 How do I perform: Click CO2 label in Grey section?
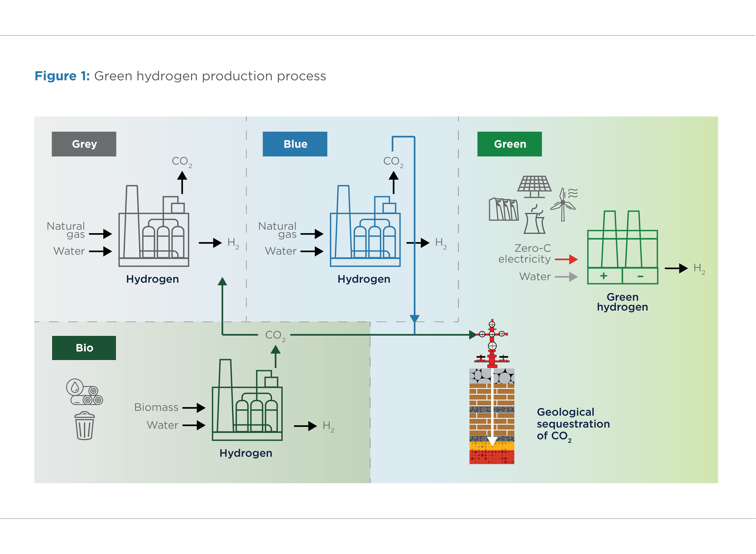pos(182,162)
